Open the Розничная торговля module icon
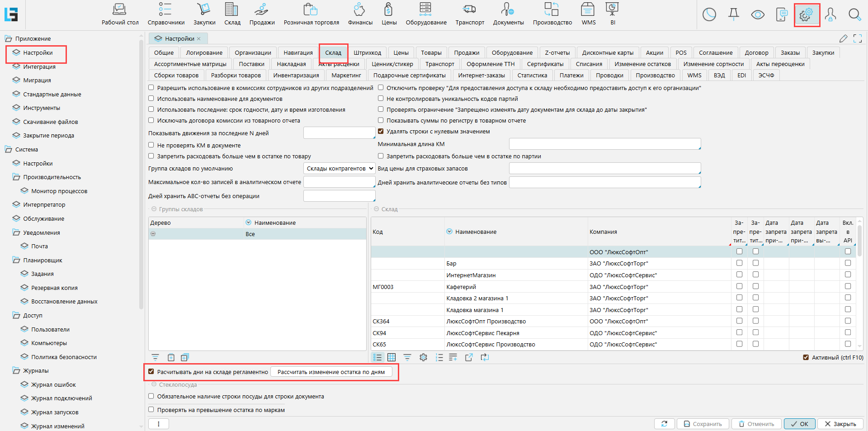 [311, 10]
